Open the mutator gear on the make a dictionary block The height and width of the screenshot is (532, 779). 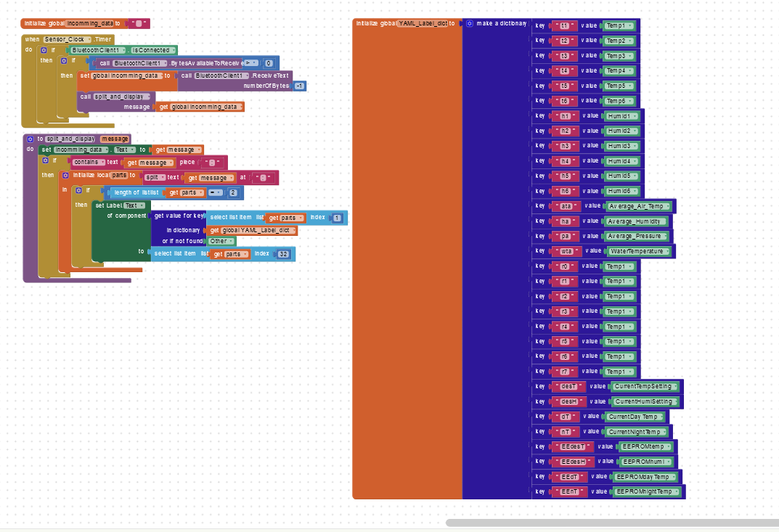tap(470, 24)
